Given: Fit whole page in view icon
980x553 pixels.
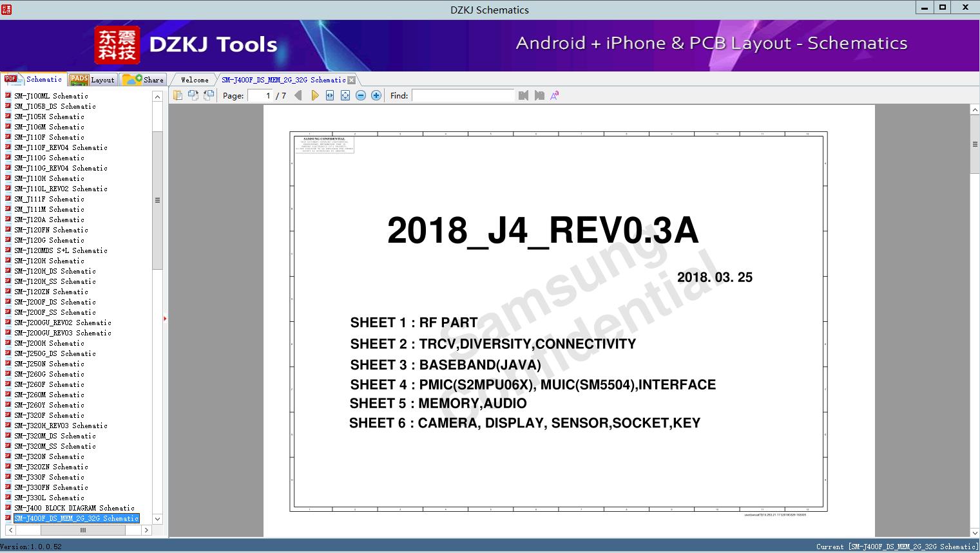Looking at the screenshot, I should point(345,95).
